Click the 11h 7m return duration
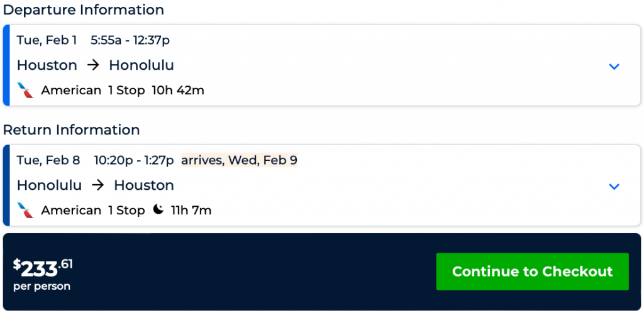 [191, 210]
